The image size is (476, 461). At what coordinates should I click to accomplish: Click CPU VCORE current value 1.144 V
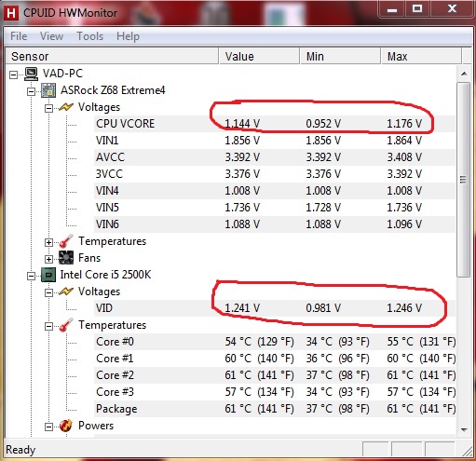click(242, 124)
